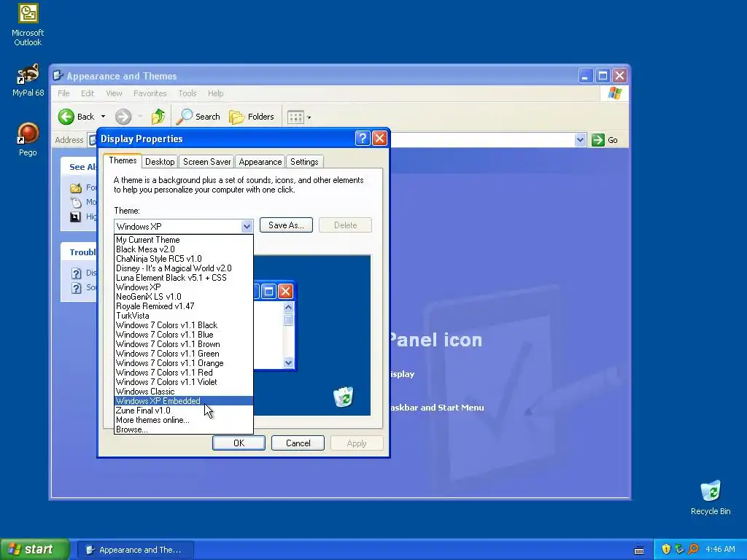Click the security shield tray icon
Screen dimensions: 747x560
click(666, 549)
